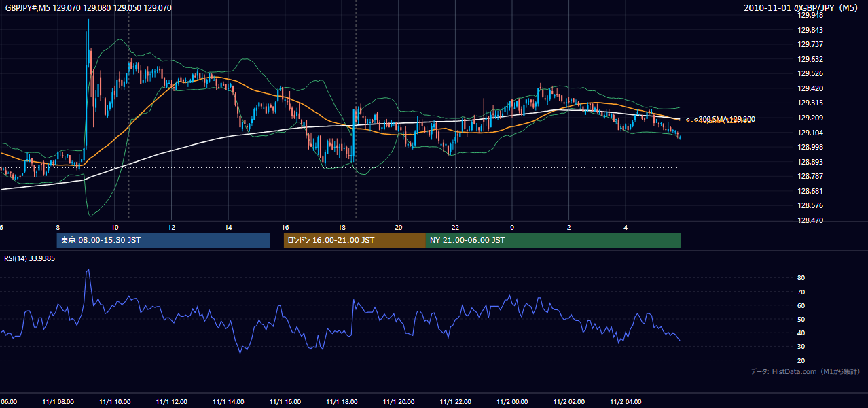Click bottom time label 11/2 02:00
Screen dimensions: 868x408
click(568, 402)
